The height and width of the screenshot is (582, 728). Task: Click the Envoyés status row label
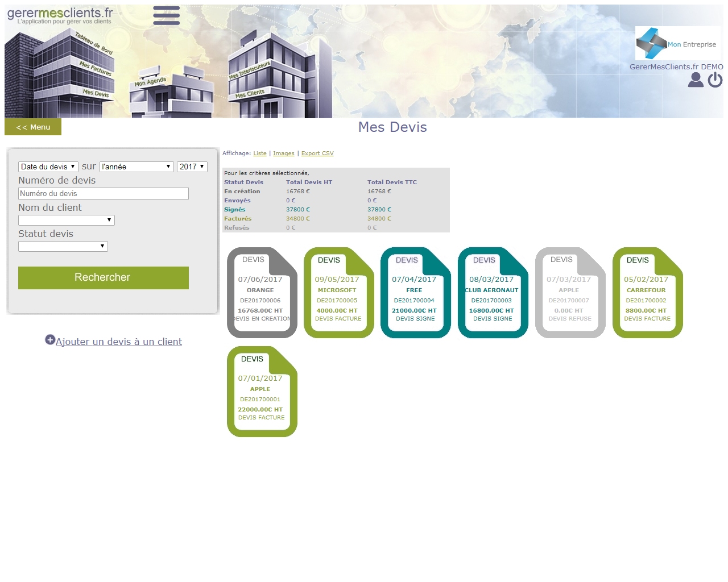237,201
